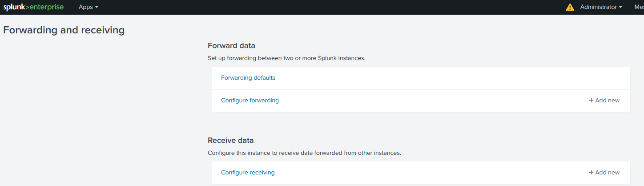Click the Receive data section heading

pos(230,140)
